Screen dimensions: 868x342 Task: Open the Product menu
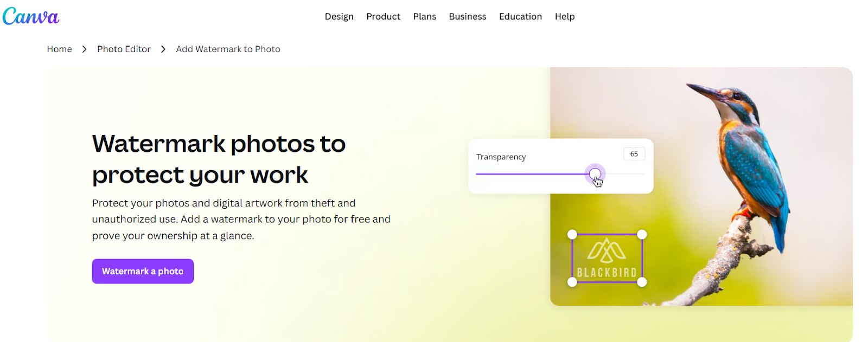pyautogui.click(x=383, y=17)
